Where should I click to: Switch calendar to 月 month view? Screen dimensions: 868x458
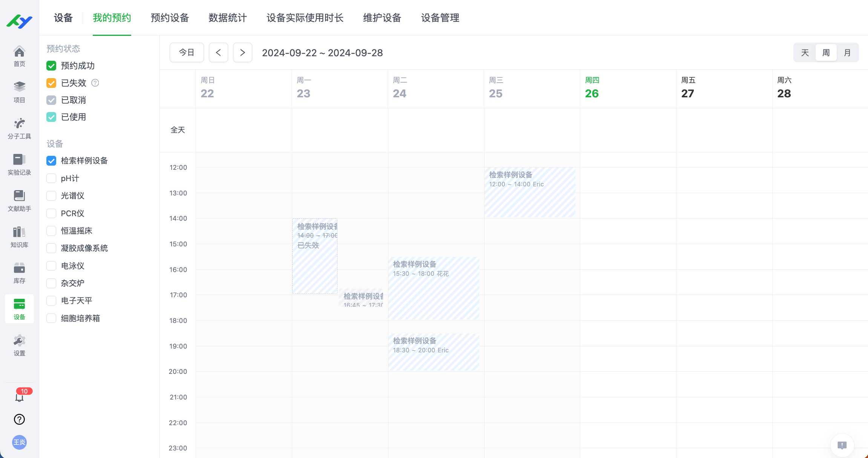click(847, 52)
